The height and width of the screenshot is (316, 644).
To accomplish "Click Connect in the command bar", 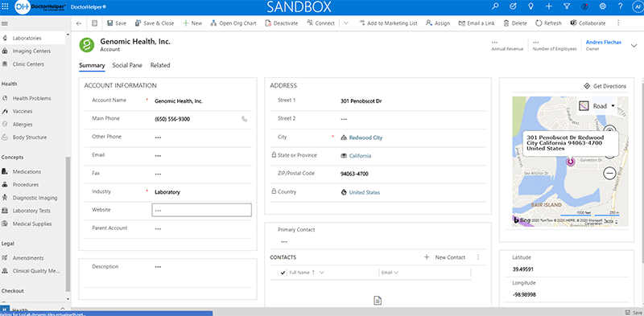I will tap(320, 23).
